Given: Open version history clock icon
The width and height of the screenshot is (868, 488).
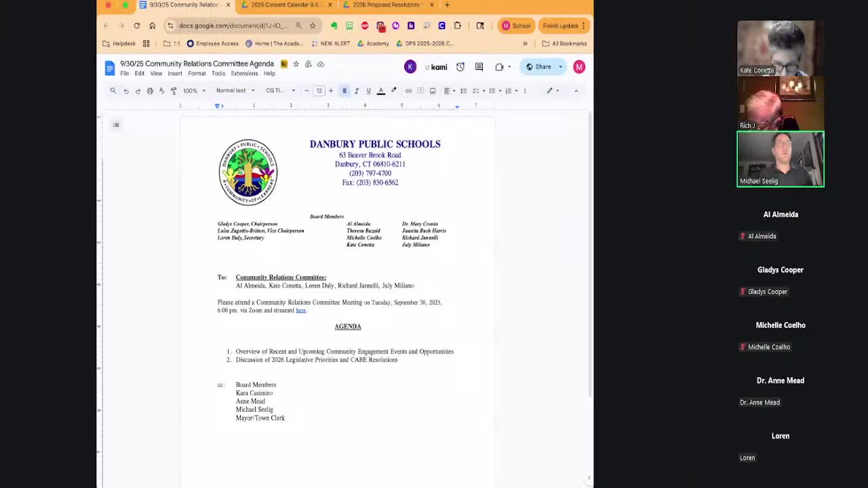Looking at the screenshot, I should click(460, 66).
